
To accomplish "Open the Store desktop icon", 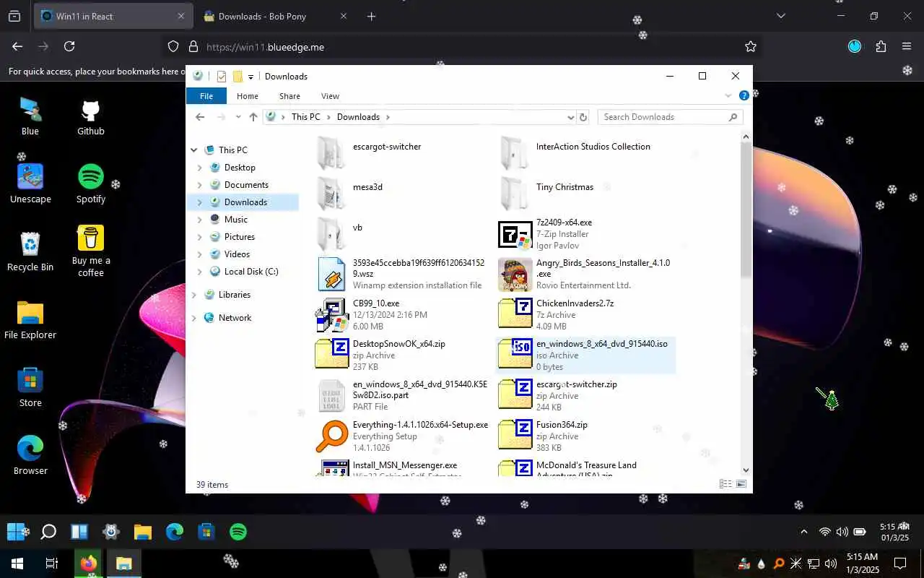I will point(30,388).
